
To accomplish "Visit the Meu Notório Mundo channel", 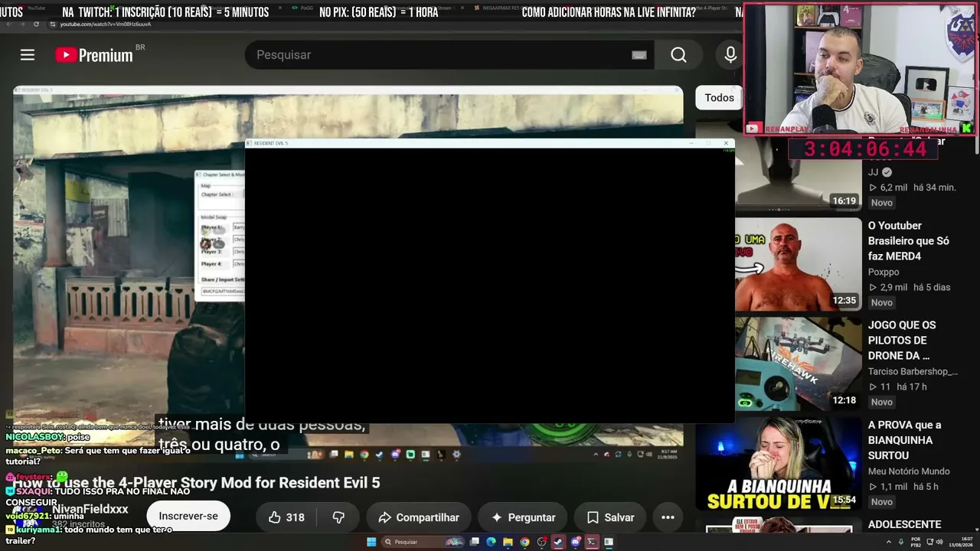I will tap(909, 471).
